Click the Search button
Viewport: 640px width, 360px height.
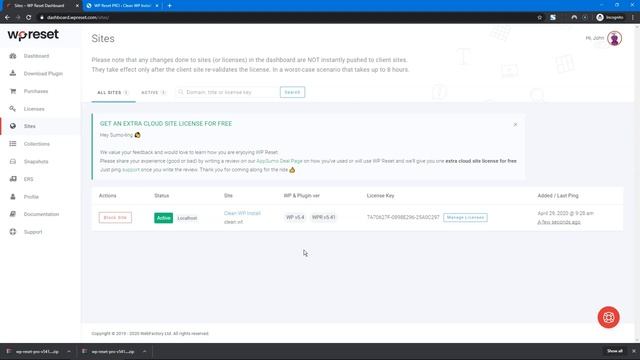tap(292, 92)
